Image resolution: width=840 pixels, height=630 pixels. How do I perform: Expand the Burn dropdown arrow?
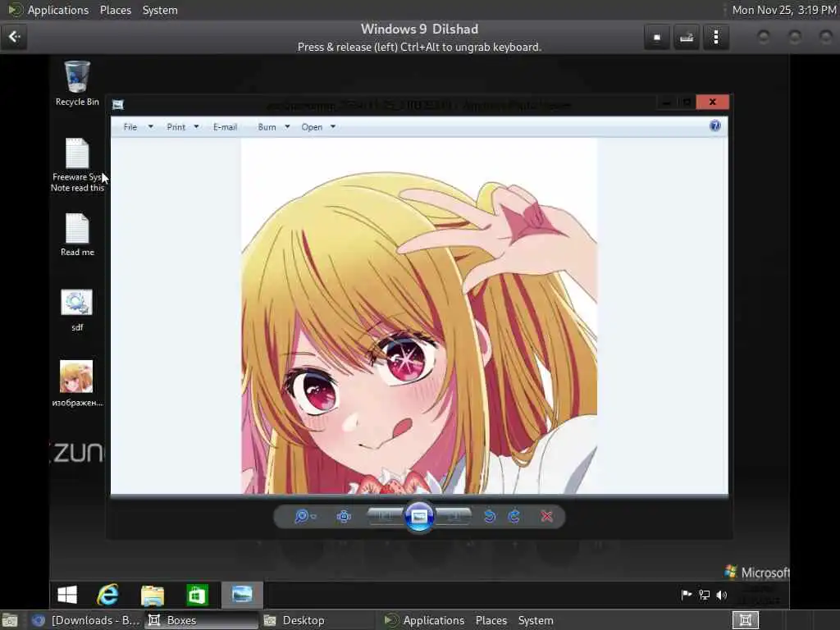[x=287, y=127]
